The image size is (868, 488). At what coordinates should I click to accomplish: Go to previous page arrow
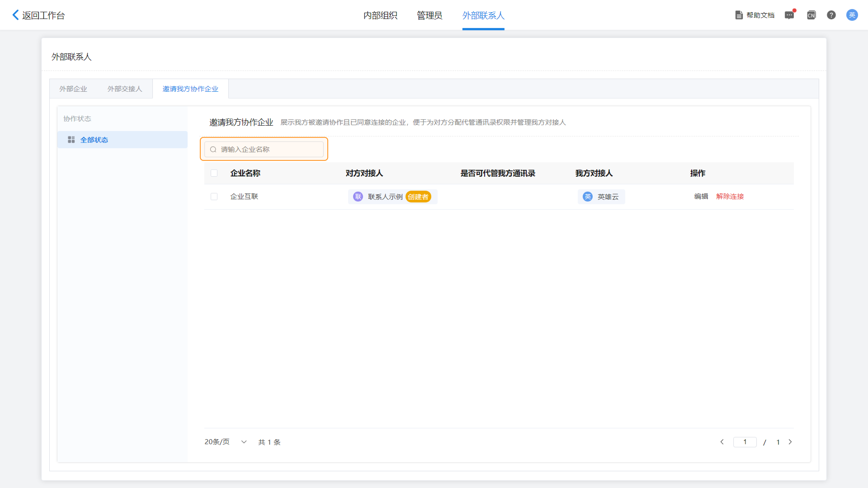722,442
